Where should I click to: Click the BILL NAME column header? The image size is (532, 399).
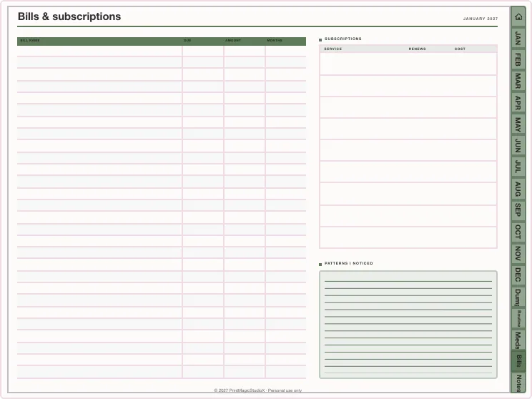click(x=30, y=40)
